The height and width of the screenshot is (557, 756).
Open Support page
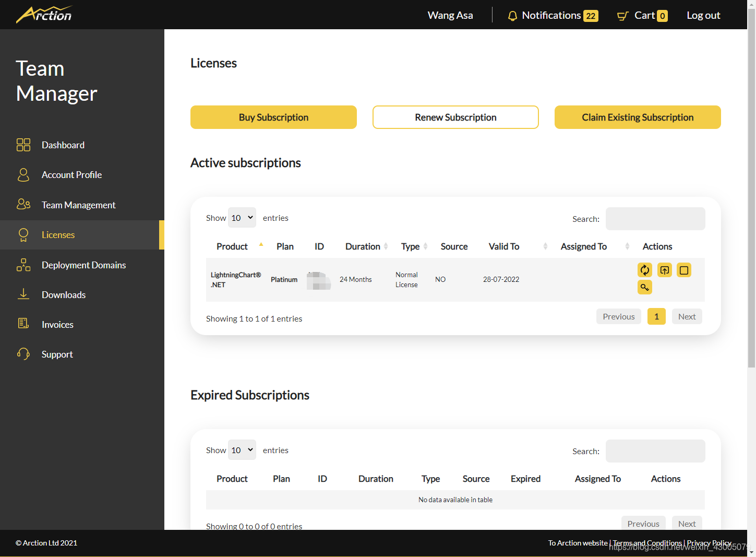click(x=57, y=354)
